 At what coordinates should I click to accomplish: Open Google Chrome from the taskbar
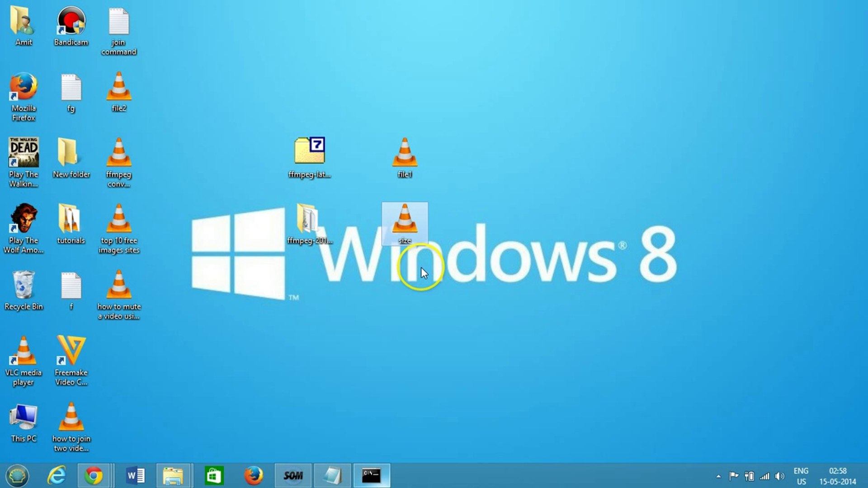94,476
